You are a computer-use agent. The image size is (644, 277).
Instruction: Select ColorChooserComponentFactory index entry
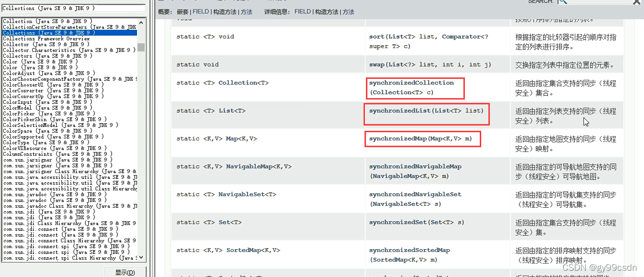[x=70, y=79]
